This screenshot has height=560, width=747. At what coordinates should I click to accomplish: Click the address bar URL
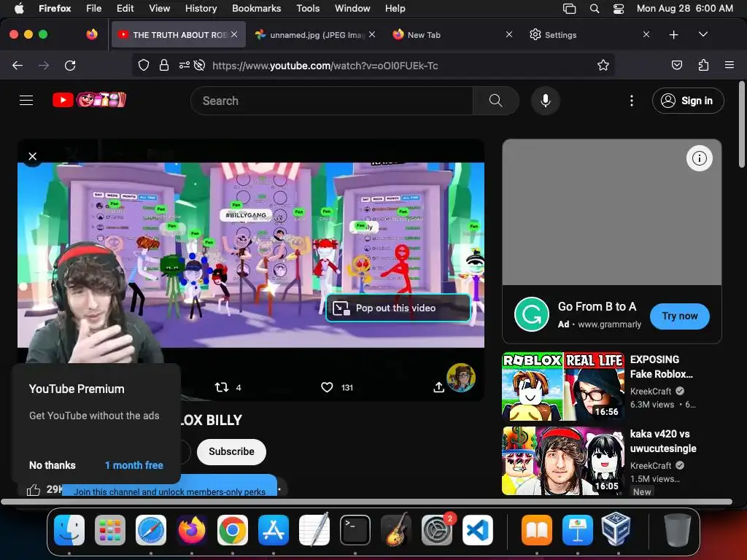tap(325, 66)
